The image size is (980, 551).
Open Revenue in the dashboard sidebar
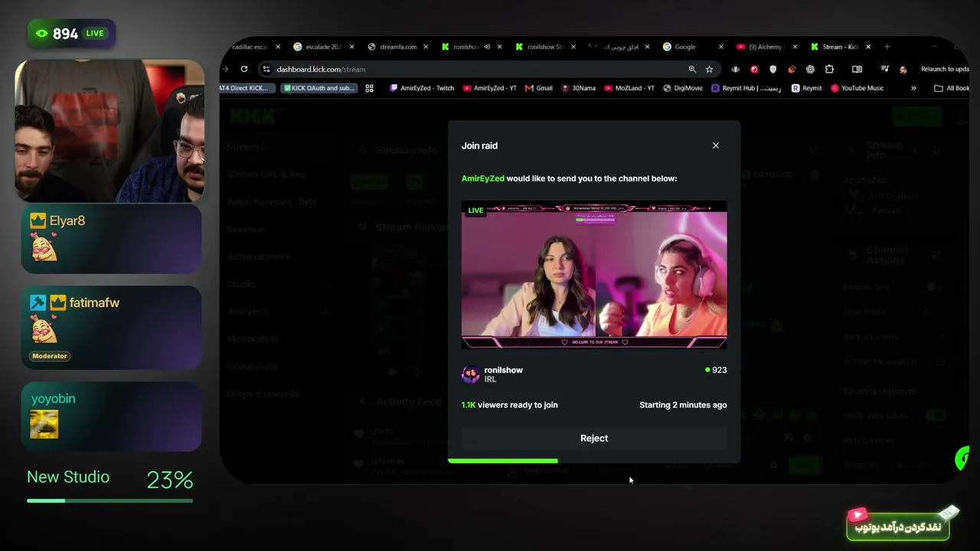click(247, 229)
